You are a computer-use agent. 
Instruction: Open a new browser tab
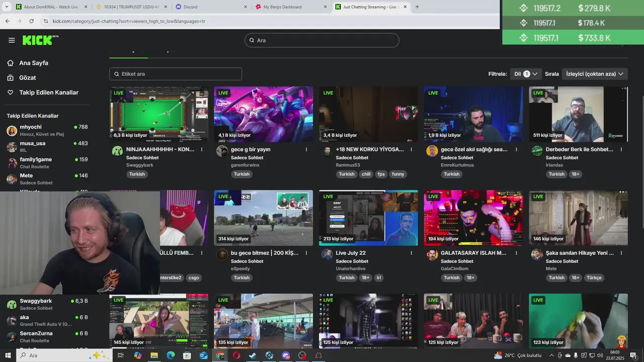417,7
